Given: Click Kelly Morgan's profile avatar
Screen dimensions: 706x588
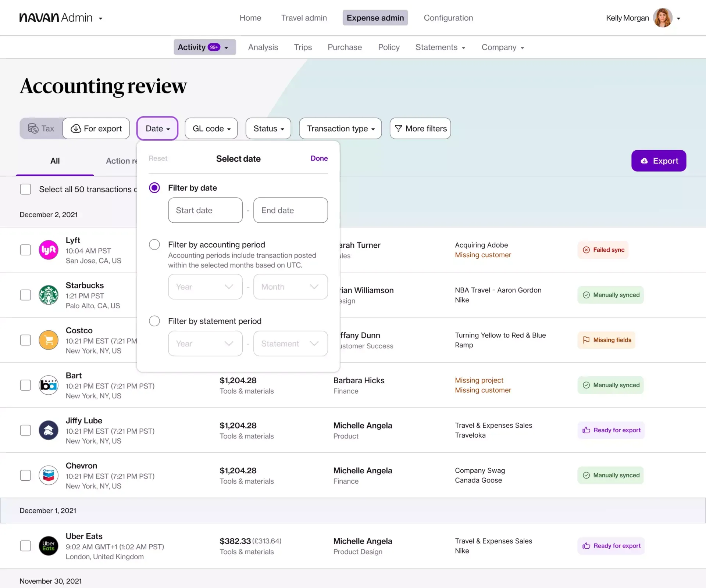Looking at the screenshot, I should click(x=663, y=18).
